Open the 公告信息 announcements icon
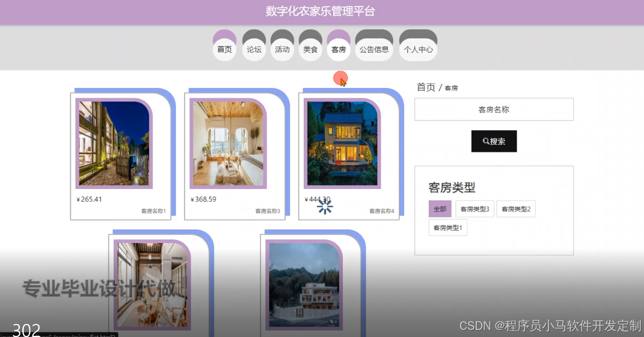Viewport: 644px width, 337px height. pyautogui.click(x=374, y=49)
